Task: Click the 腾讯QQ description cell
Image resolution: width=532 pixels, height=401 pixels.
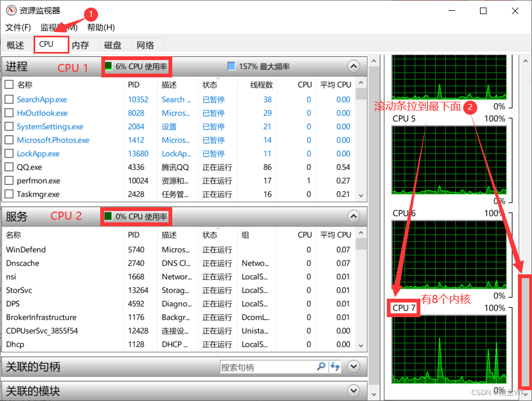Action: [x=175, y=167]
